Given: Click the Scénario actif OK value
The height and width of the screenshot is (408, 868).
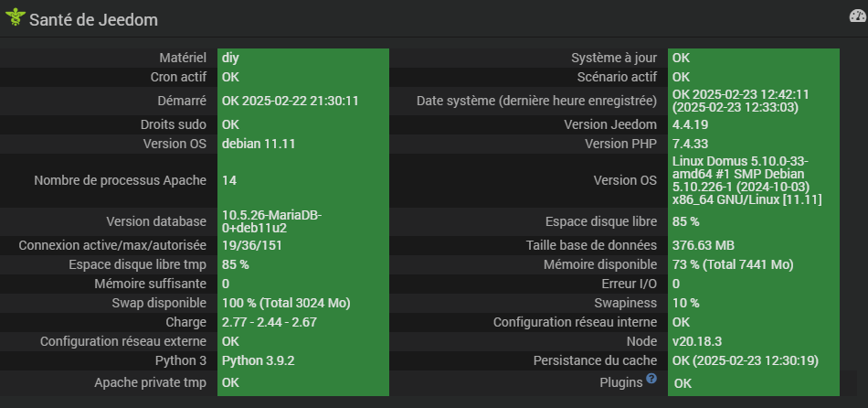Looking at the screenshot, I should click(682, 77).
